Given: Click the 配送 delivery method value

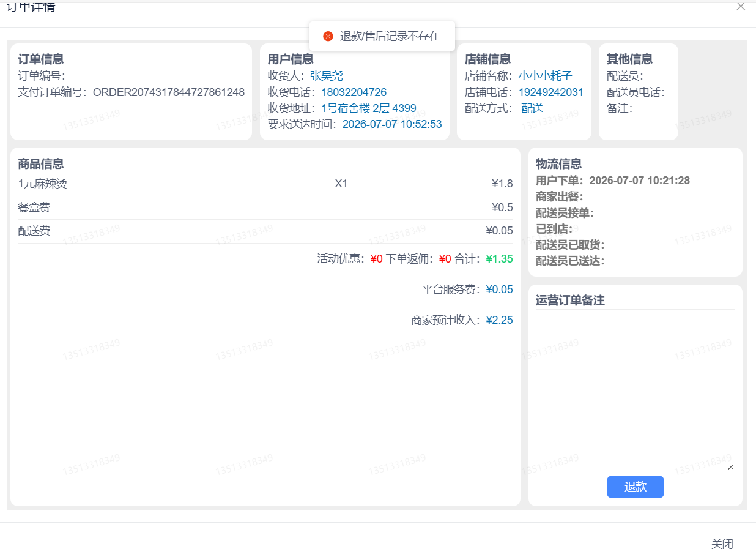Looking at the screenshot, I should pos(532,108).
